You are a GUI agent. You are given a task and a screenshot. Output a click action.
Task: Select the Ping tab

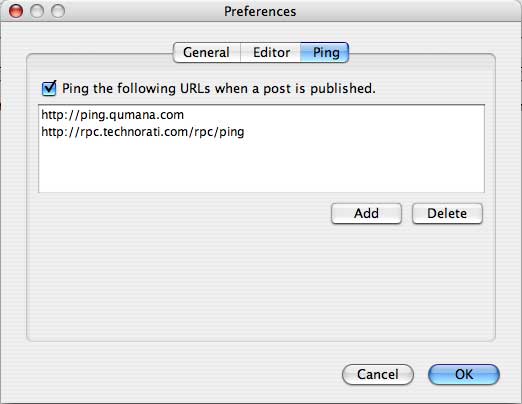(325, 52)
